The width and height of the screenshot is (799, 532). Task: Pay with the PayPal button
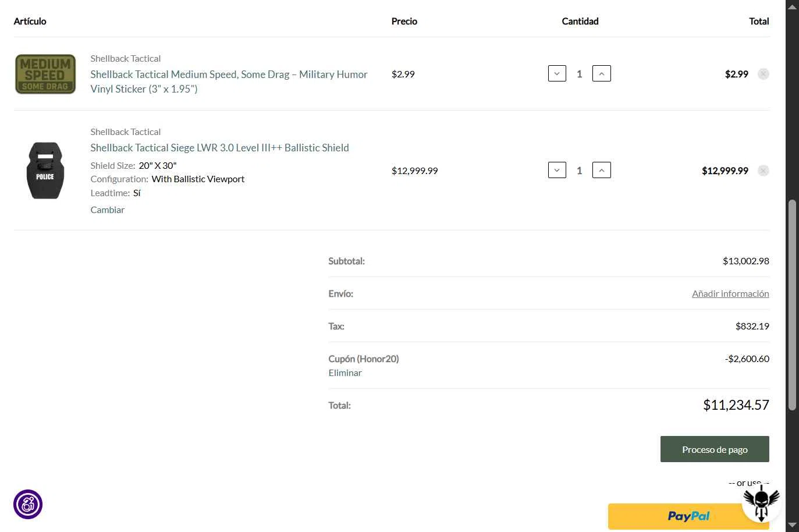click(x=688, y=516)
